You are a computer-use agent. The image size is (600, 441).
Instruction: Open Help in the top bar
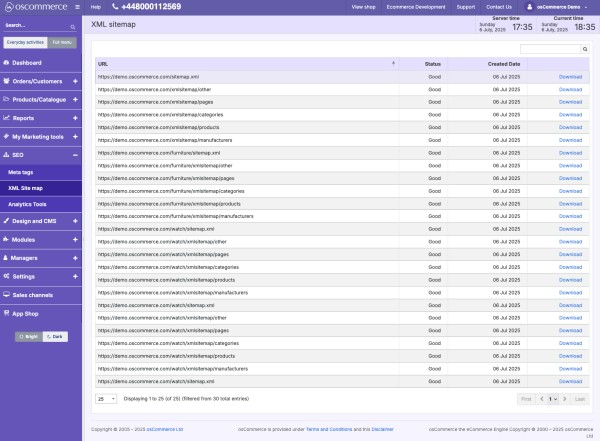[x=96, y=7]
